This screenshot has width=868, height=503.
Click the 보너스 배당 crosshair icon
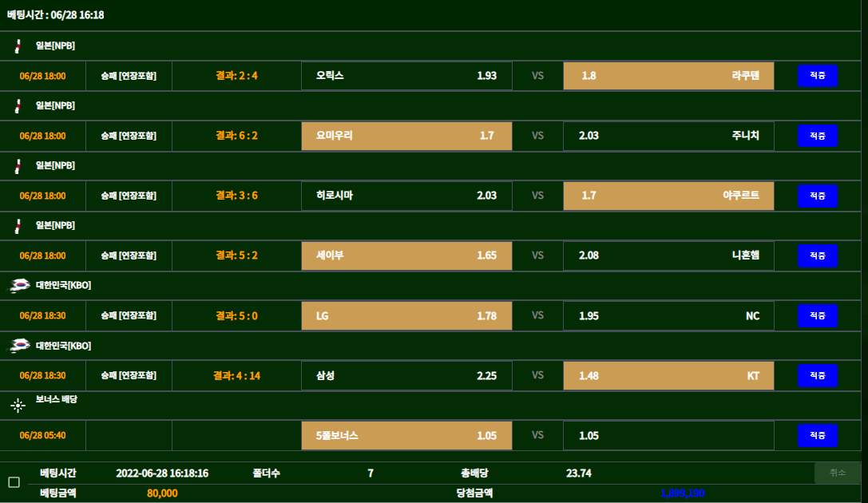[x=18, y=406]
